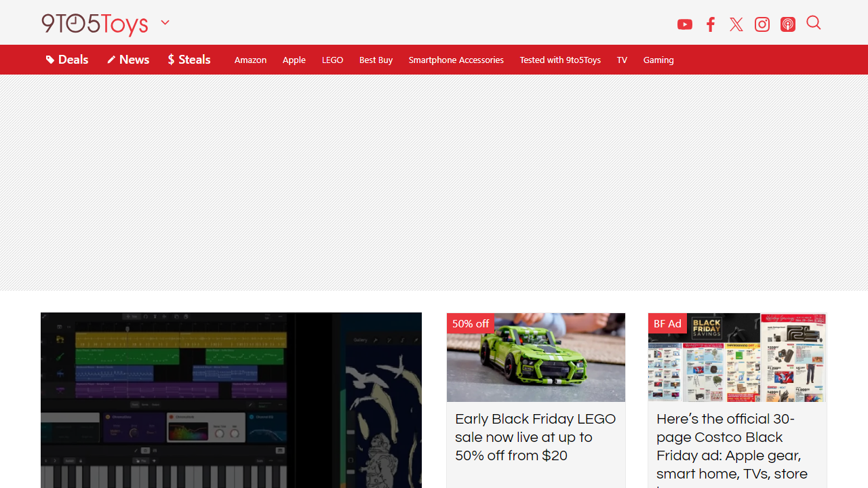Open the Instagram profile icon
Screen dimensions: 868x488
762,24
